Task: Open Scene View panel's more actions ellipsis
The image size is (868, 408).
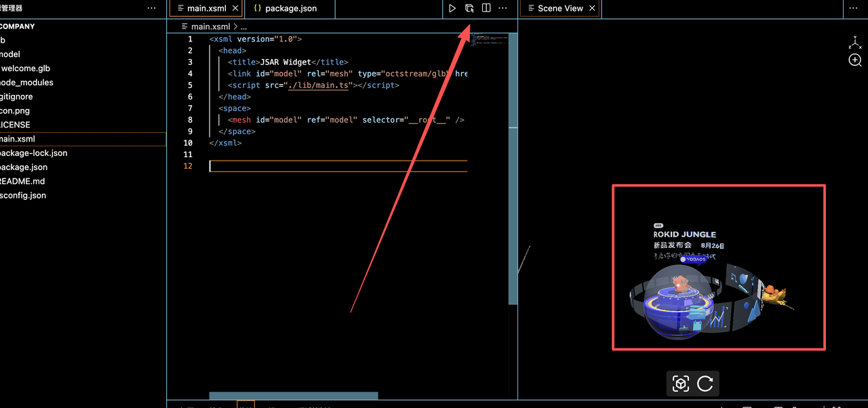Action: tap(853, 8)
